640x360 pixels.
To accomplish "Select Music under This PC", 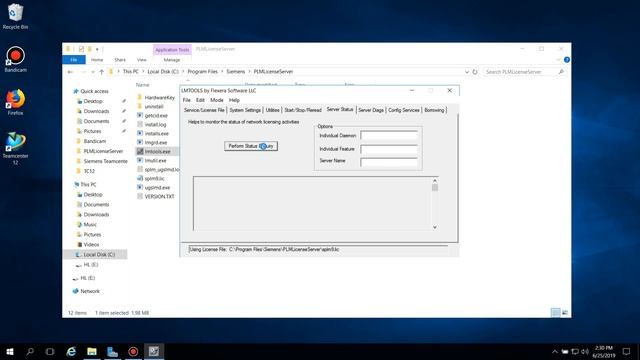I will click(x=90, y=224).
